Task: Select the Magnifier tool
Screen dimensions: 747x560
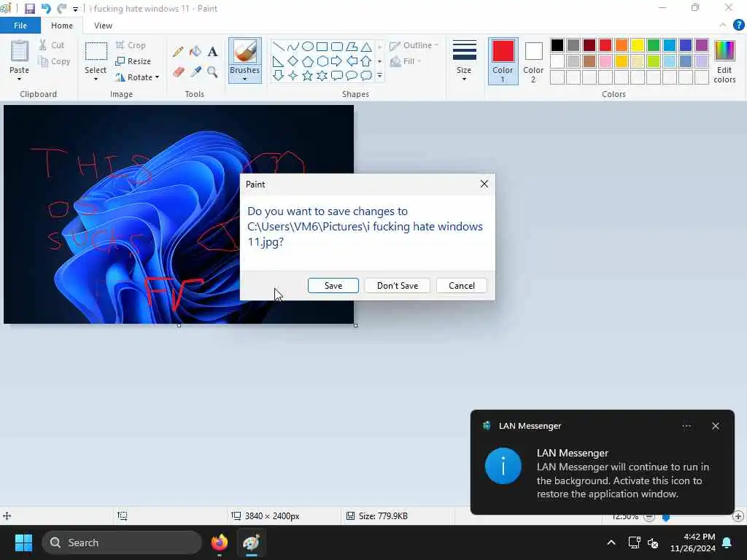Action: 212,72
